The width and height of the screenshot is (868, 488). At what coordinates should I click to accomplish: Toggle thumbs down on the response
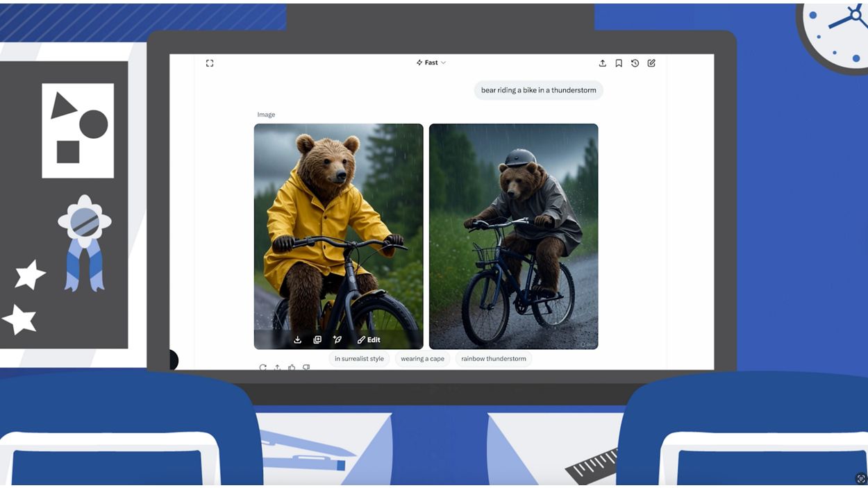tap(306, 367)
